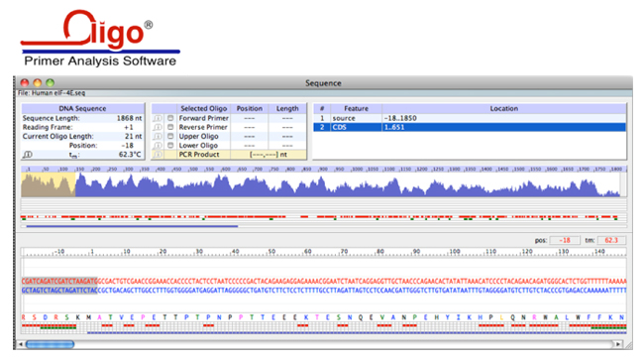Click the Forward Primer info icon
Viewport: 644px width, 361px height.
158,118
